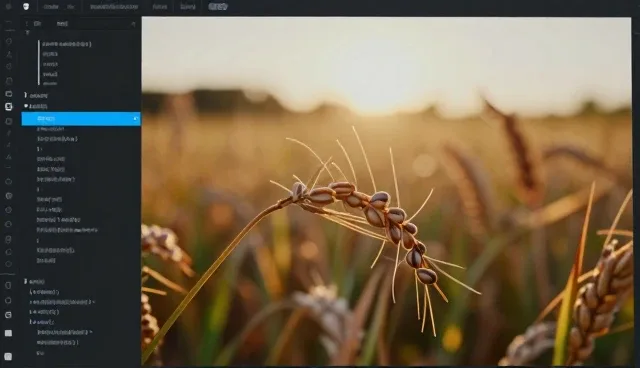Click the small icon on the highlighted blue row
The image size is (640, 368).
tap(136, 119)
